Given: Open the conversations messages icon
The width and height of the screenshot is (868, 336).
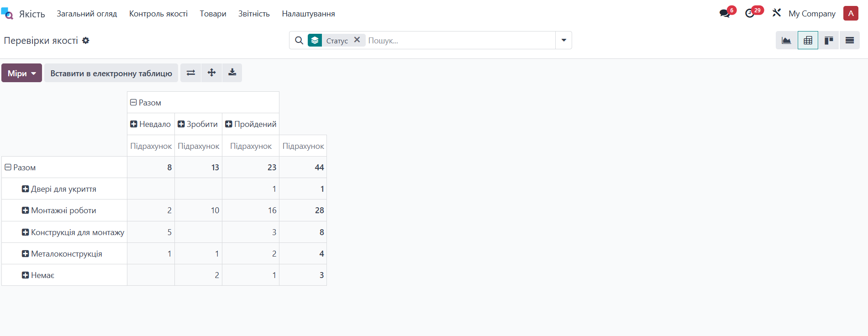Looking at the screenshot, I should [725, 14].
